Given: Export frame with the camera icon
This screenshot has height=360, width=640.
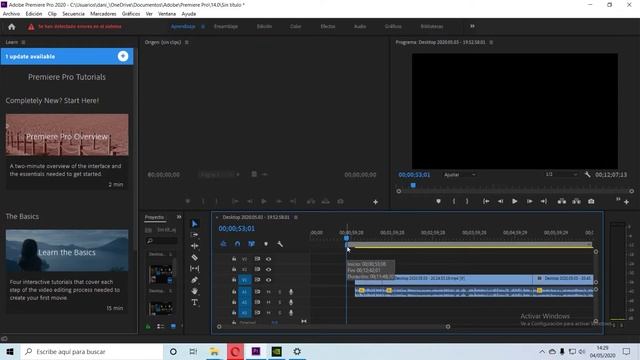Looking at the screenshot, I should [591, 201].
